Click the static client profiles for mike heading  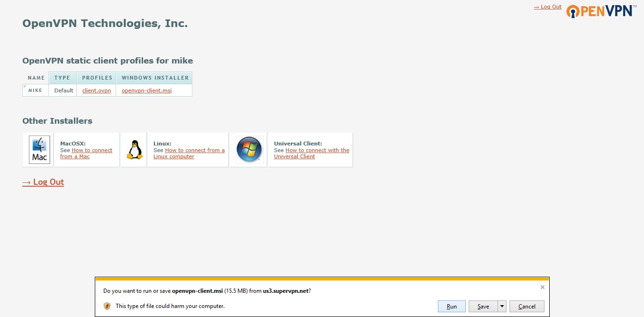click(x=108, y=61)
